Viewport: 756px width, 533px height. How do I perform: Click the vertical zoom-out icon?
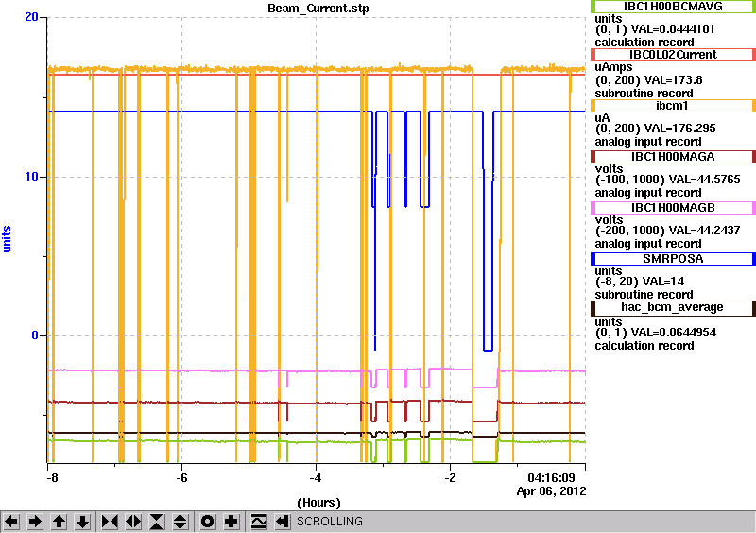[180, 522]
